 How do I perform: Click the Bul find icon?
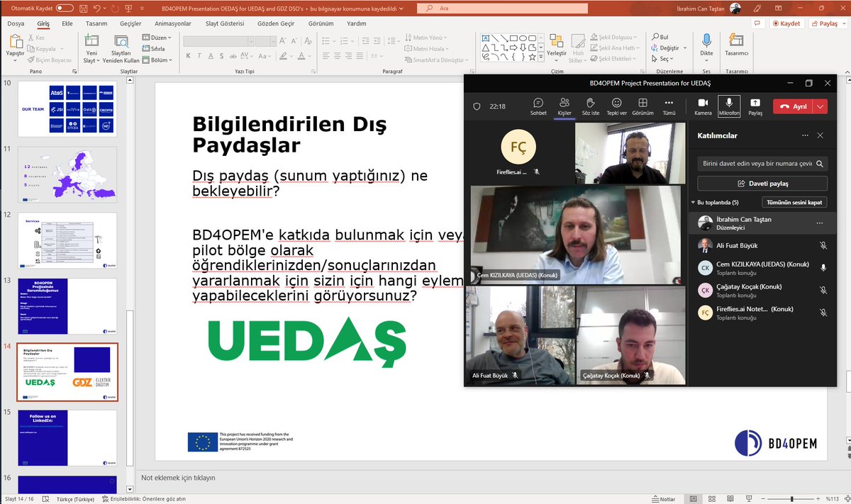659,37
